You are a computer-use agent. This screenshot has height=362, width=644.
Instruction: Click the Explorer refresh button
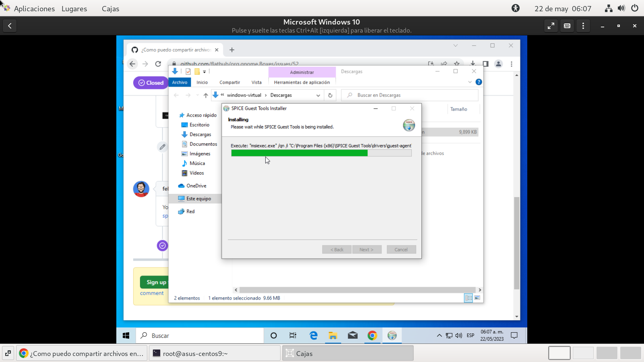[x=330, y=95]
